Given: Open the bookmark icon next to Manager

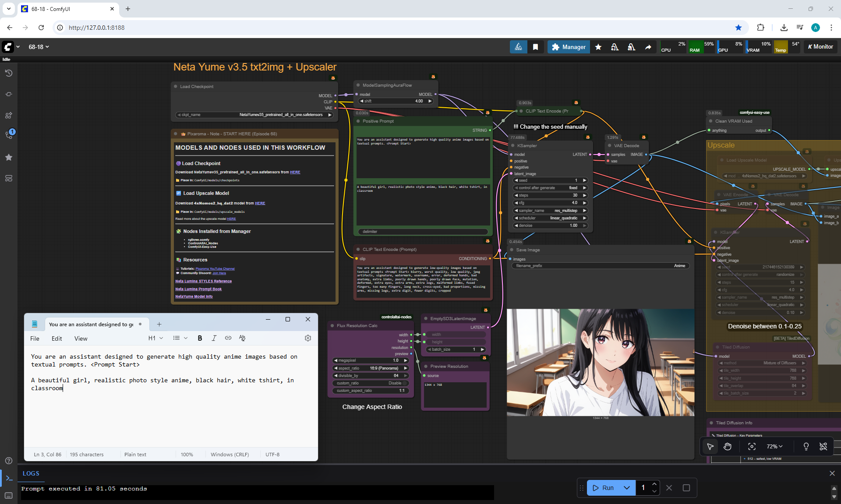Looking at the screenshot, I should tap(535, 47).
